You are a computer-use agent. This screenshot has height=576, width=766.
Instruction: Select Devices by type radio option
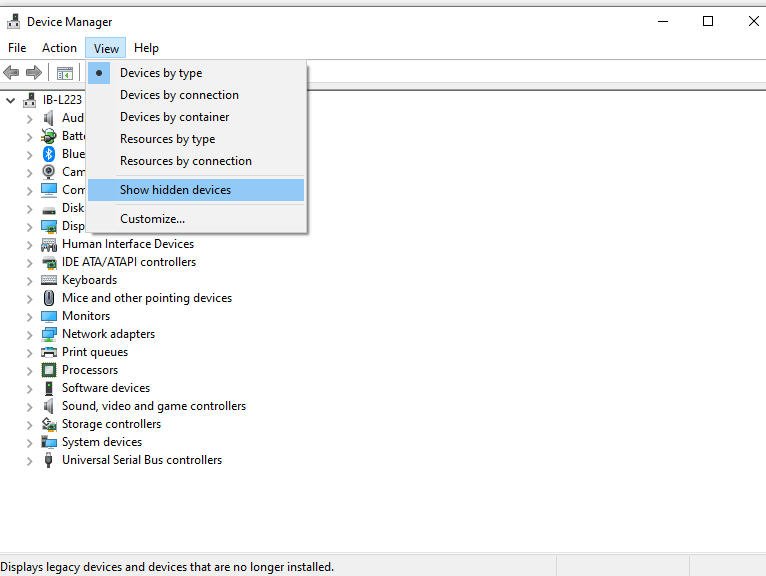161,73
